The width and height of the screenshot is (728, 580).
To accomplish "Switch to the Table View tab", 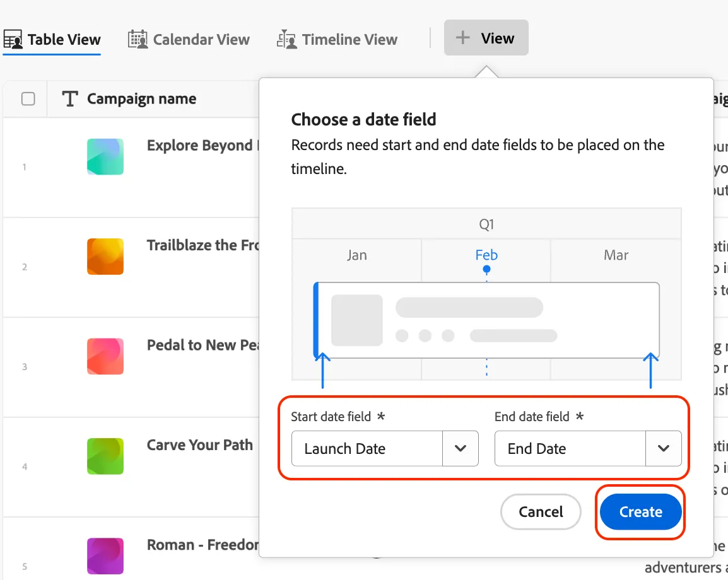I will tap(52, 40).
